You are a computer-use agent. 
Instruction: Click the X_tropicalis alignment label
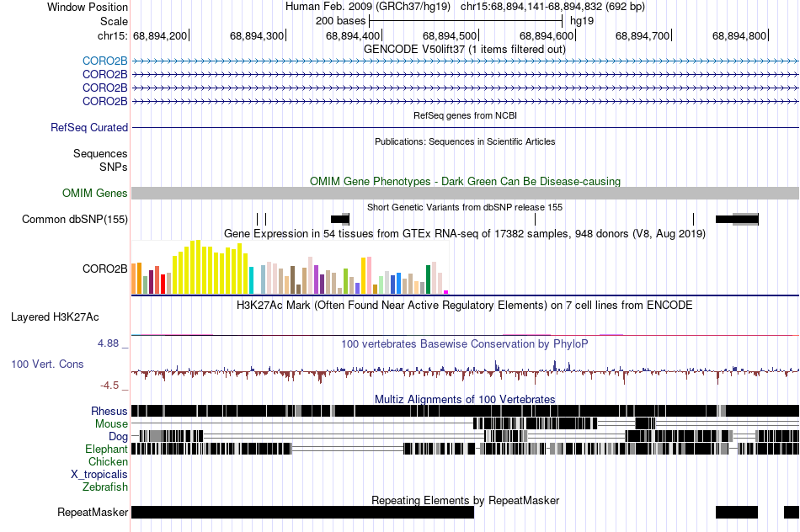(x=99, y=475)
